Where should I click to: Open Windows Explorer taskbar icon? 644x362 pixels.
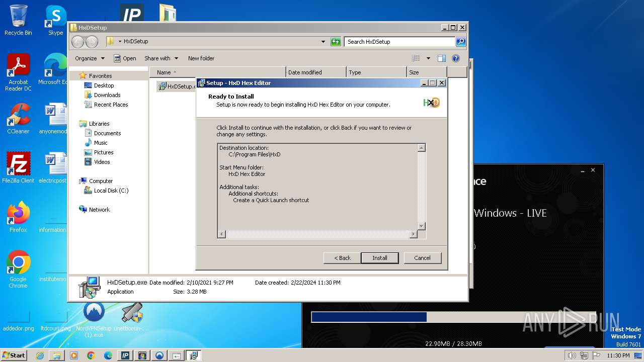tap(57, 355)
